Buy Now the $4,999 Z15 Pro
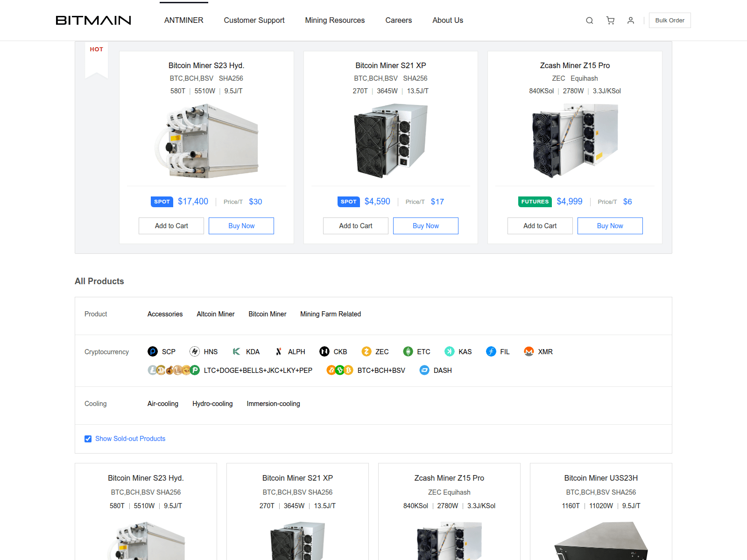The image size is (747, 560). pyautogui.click(x=610, y=226)
